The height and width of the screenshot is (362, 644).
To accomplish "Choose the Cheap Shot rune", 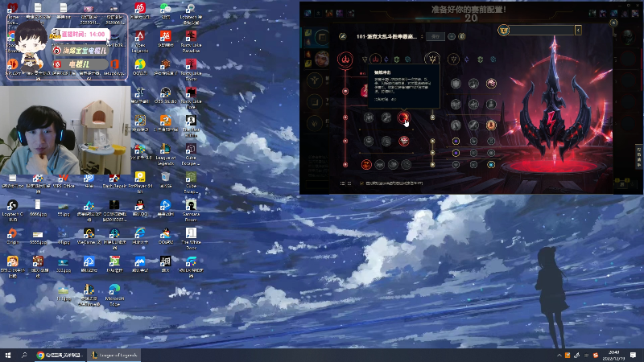I will point(369,117).
